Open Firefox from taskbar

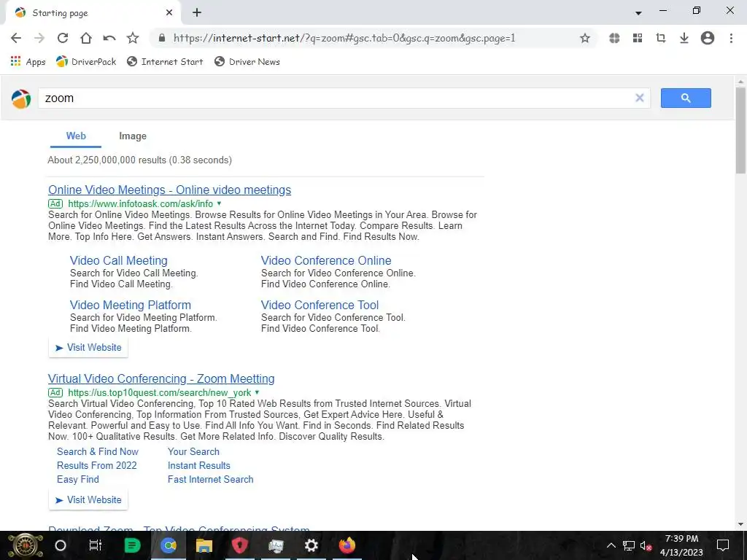[347, 545]
